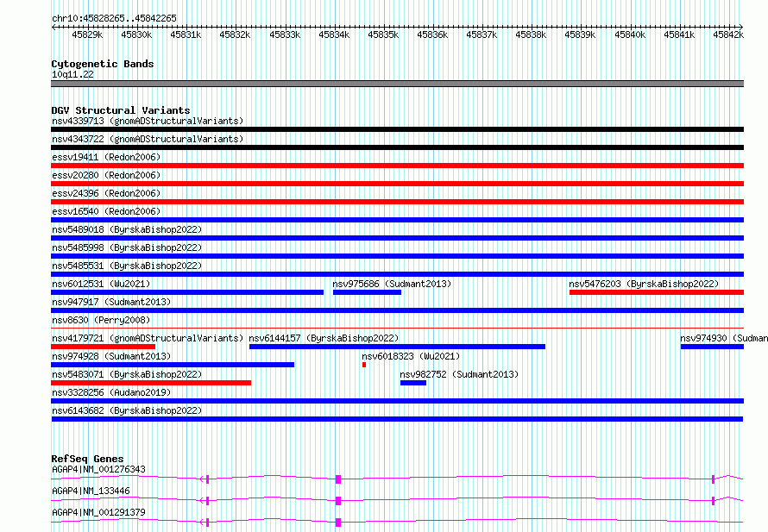Open the nsv6018323 (Wu2021) label
768x532 pixels.
(411, 356)
